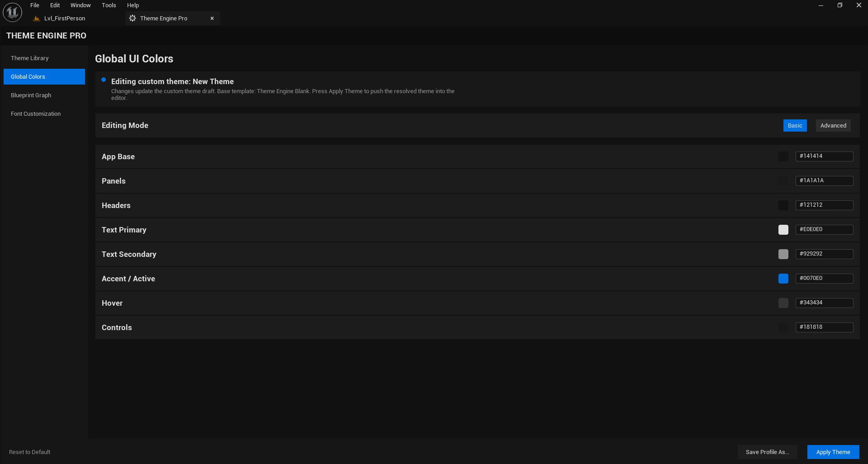Edit the Text Primary hex field #E0E0E0

coord(825,230)
